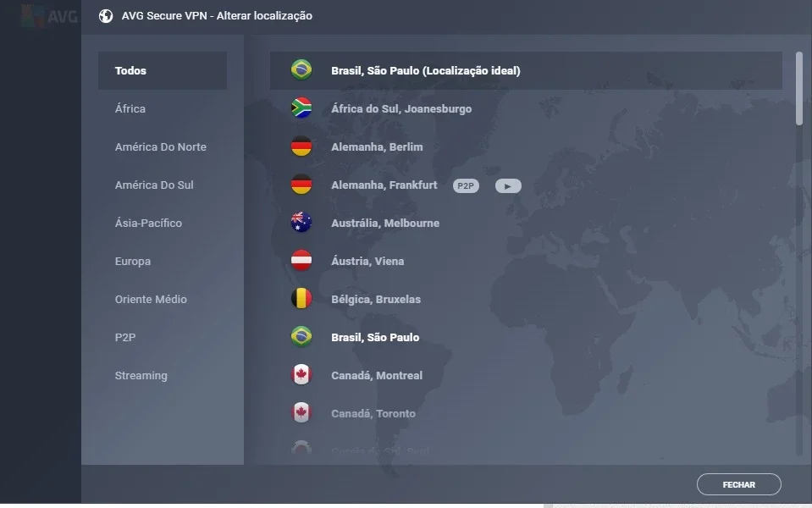Click the globe icon in the title bar
Viewport: 812px width, 508px height.
click(x=106, y=16)
